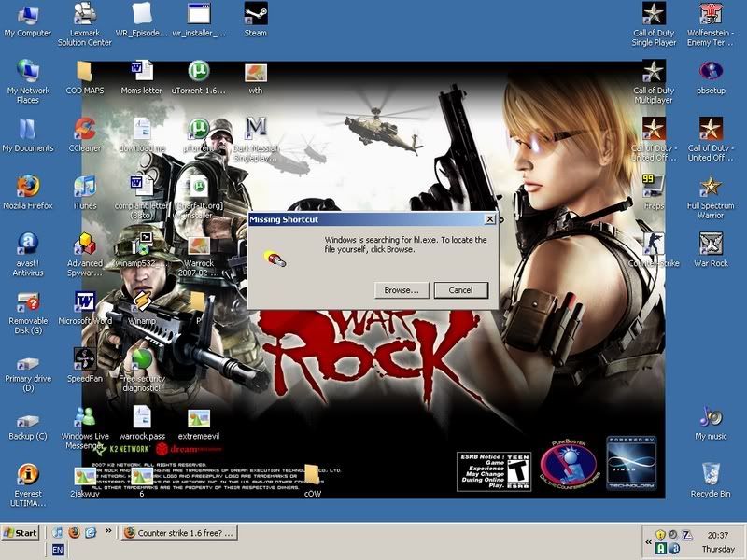Image resolution: width=747 pixels, height=560 pixels.
Task: Close the Missing Shortcut dialog
Action: pos(489,219)
